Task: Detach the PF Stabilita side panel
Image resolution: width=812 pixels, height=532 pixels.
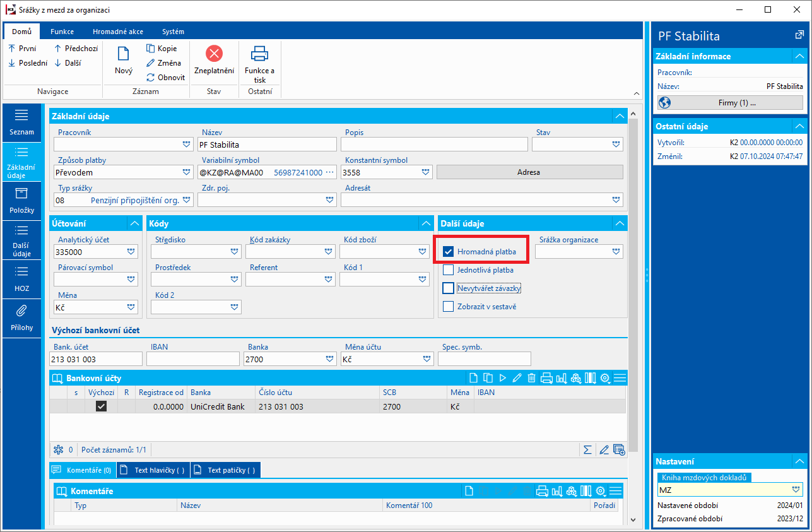Action: [799, 35]
